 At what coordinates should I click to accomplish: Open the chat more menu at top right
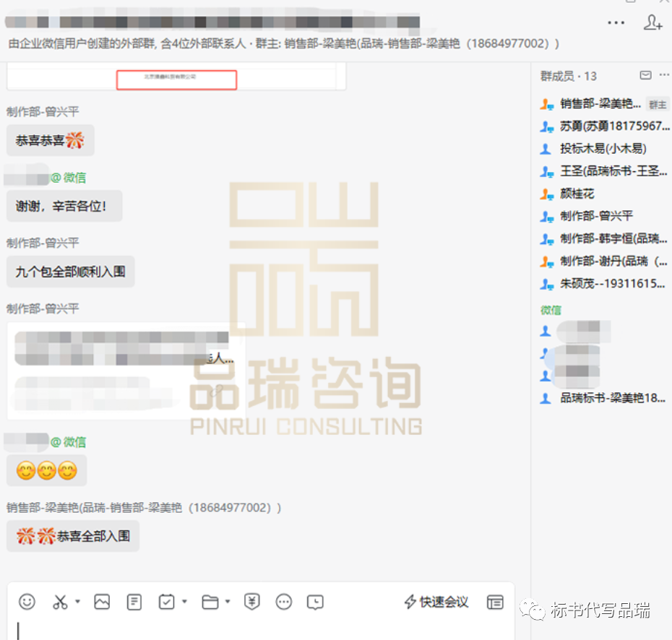(616, 22)
